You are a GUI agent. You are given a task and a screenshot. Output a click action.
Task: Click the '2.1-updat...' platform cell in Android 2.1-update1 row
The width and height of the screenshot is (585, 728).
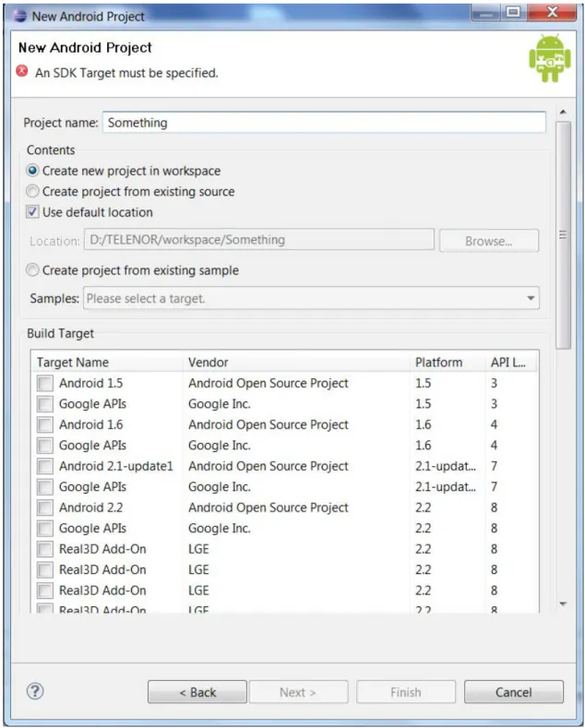click(x=446, y=466)
